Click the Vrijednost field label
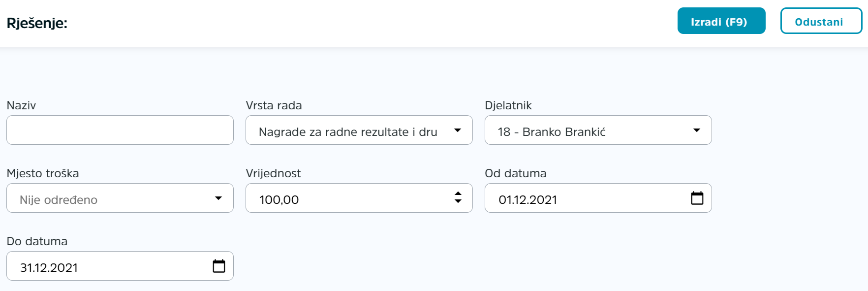This screenshot has height=291, width=868. tap(273, 173)
